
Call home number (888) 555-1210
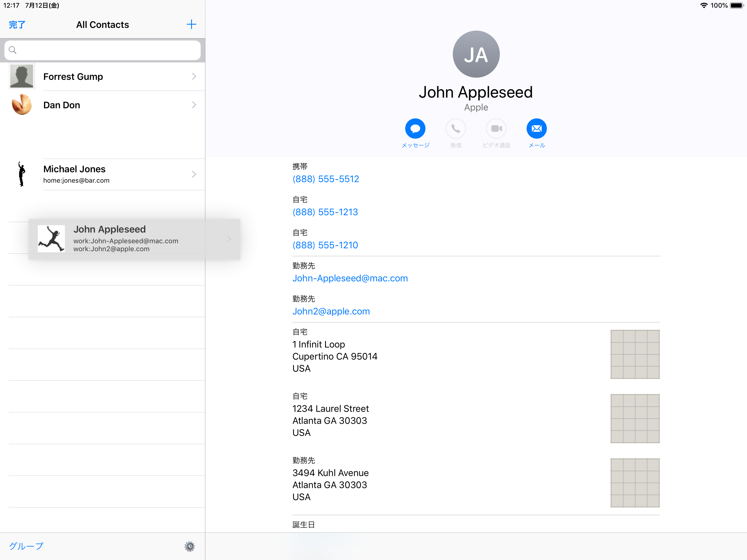pyautogui.click(x=325, y=245)
